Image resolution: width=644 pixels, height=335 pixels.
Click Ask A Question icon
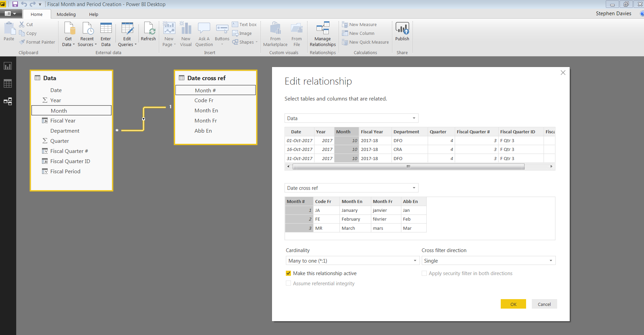tap(204, 28)
